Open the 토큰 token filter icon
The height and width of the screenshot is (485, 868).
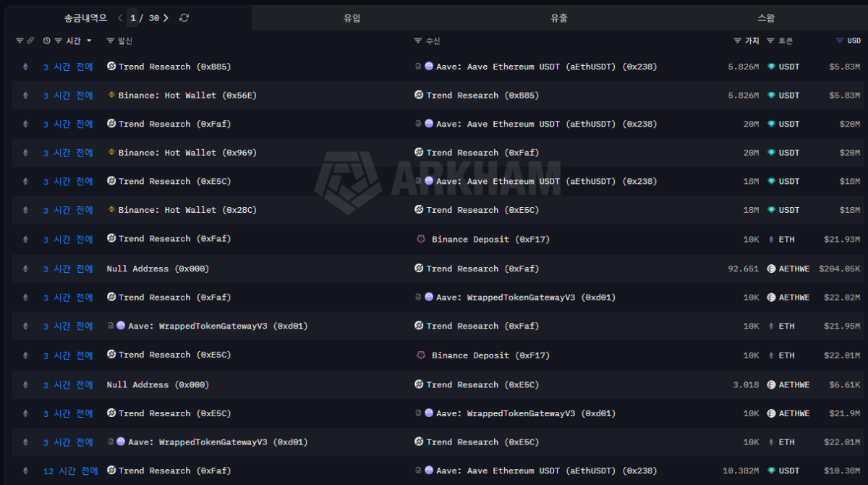coord(770,41)
